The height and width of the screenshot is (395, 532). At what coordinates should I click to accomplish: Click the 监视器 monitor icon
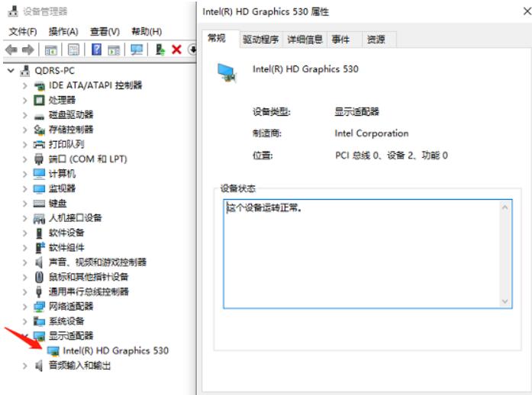pyautogui.click(x=40, y=188)
